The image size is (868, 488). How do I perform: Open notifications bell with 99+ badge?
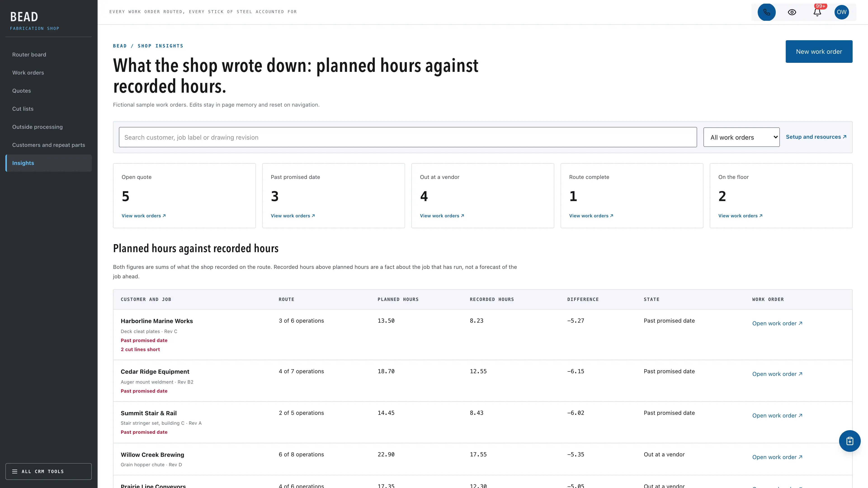(817, 12)
